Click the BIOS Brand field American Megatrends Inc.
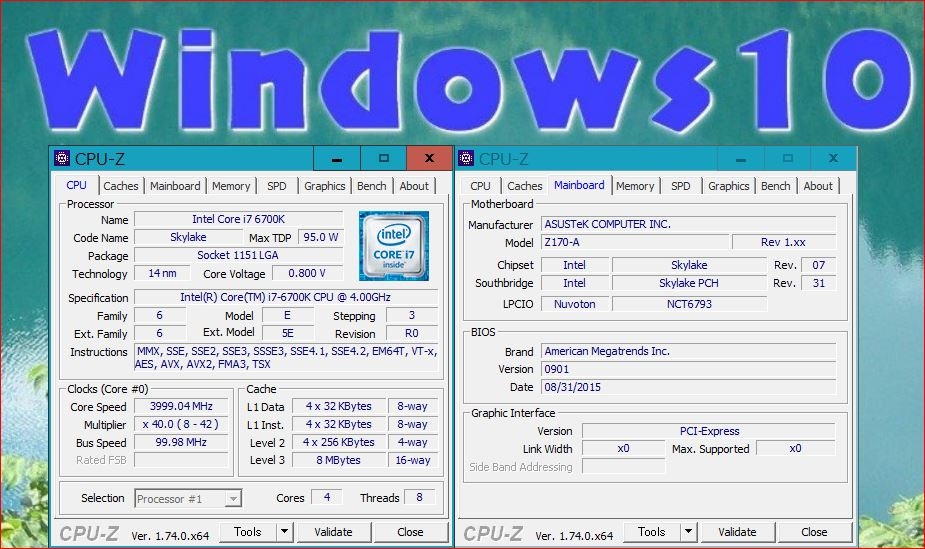Image resolution: width=925 pixels, height=549 pixels. pos(688,351)
